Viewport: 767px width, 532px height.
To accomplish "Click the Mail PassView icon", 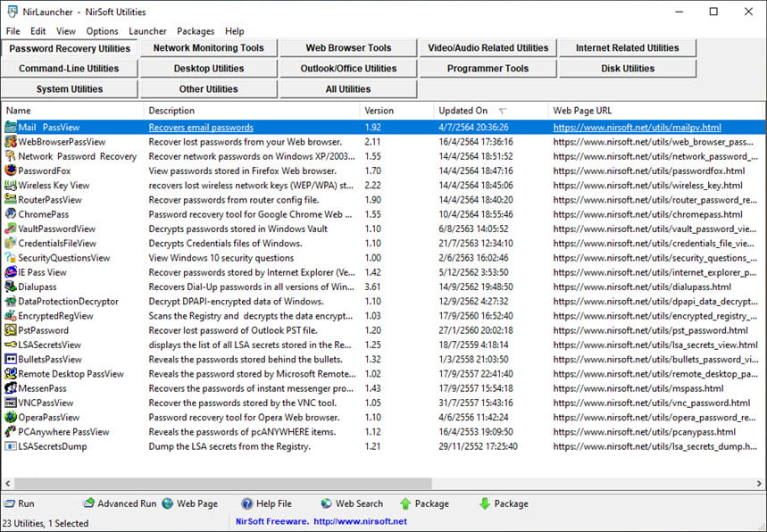I will click(x=11, y=127).
